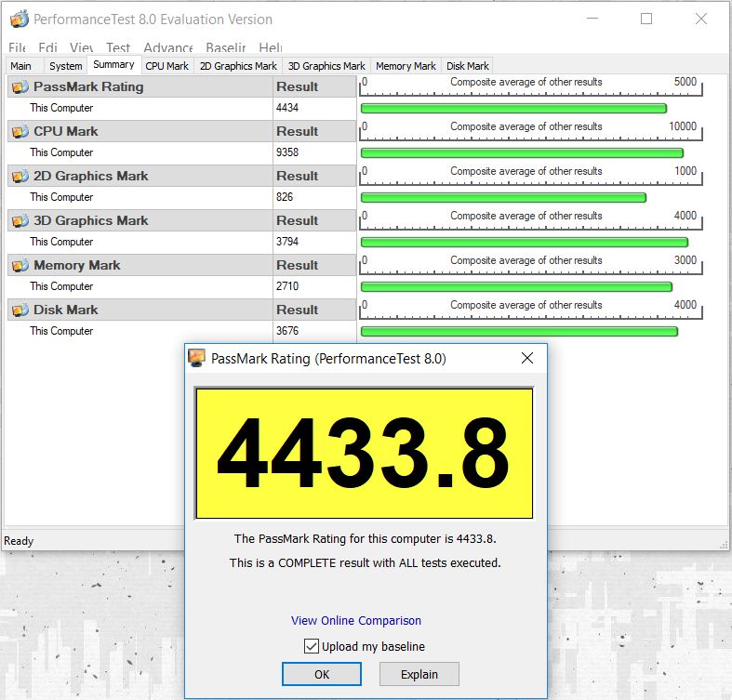Click the PassMark Rating row icon
Screen dimensions: 732x700
coord(20,87)
